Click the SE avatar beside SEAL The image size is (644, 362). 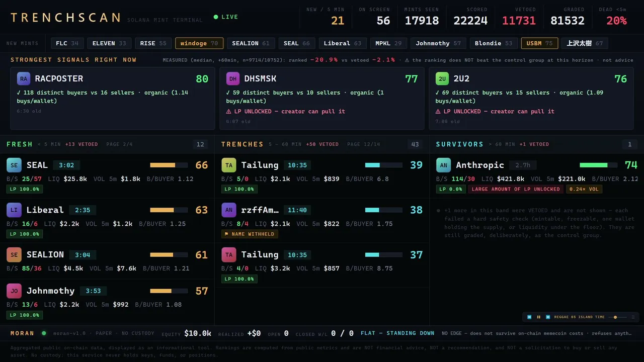point(14,165)
